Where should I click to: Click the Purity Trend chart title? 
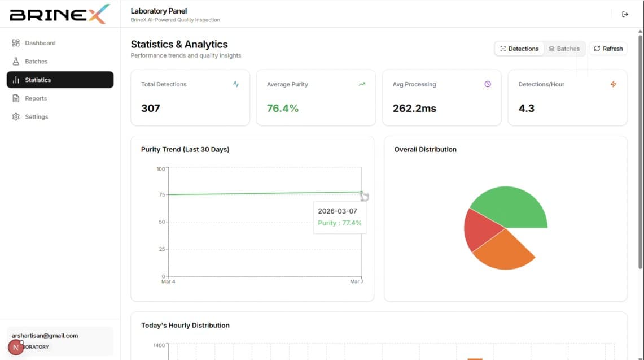tap(185, 149)
